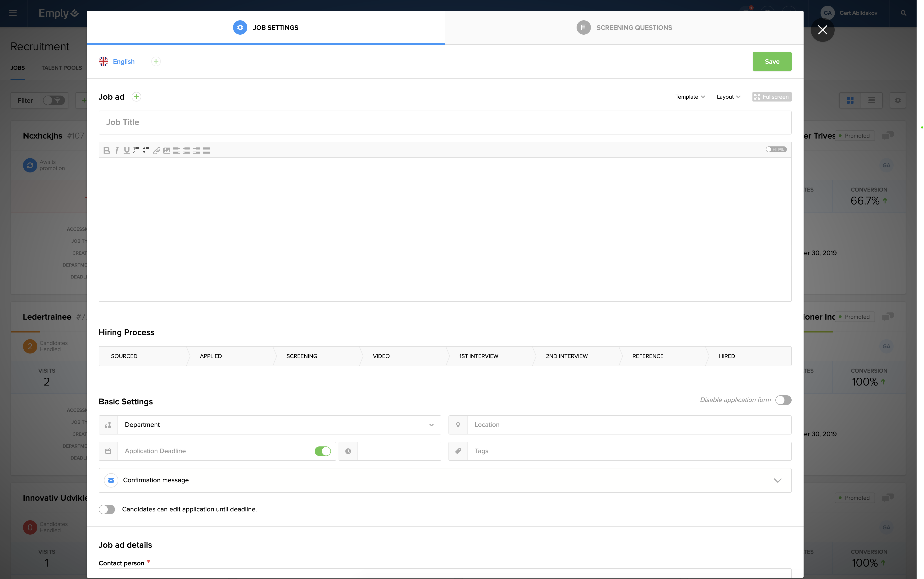Click the Fullscreen button
This screenshot has width=924, height=579.
point(772,97)
